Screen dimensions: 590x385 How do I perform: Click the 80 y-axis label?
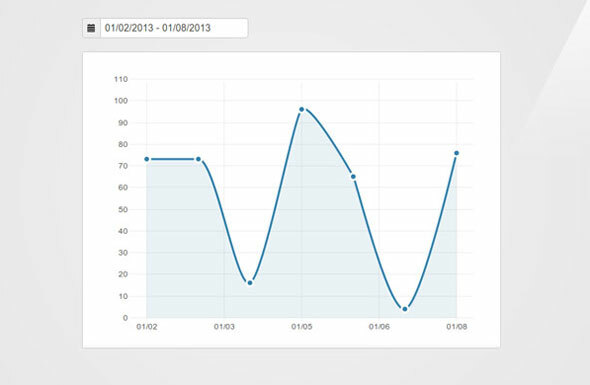tap(123, 144)
